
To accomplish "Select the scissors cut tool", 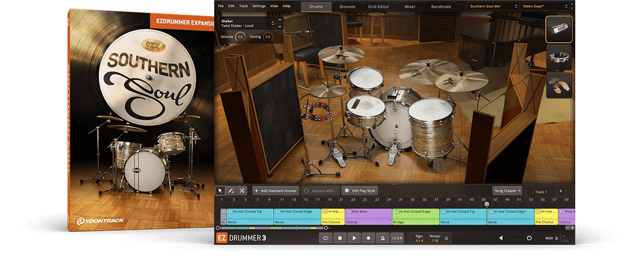I will point(242,191).
